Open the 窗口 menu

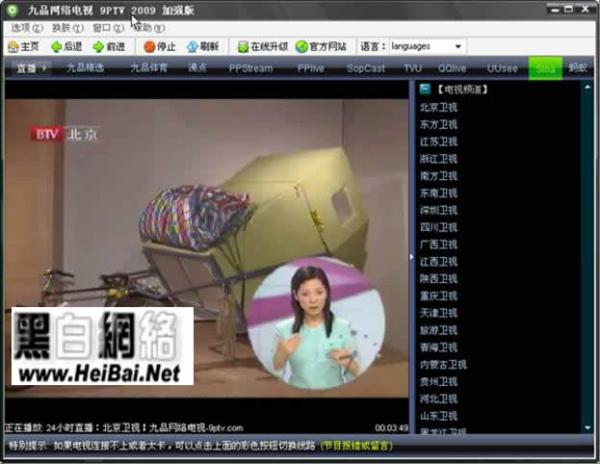click(x=108, y=28)
